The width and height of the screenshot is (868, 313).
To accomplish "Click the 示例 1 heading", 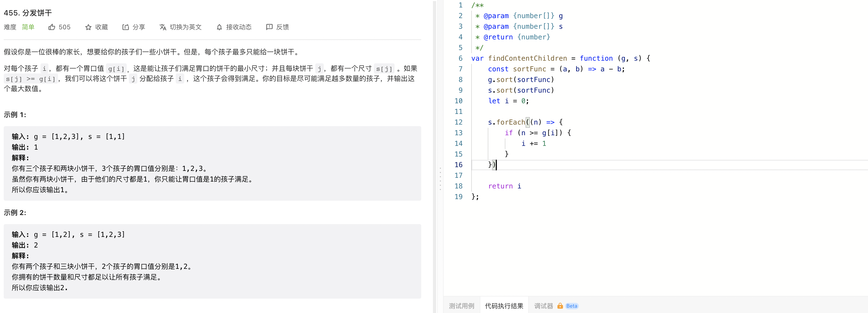I will coord(15,115).
